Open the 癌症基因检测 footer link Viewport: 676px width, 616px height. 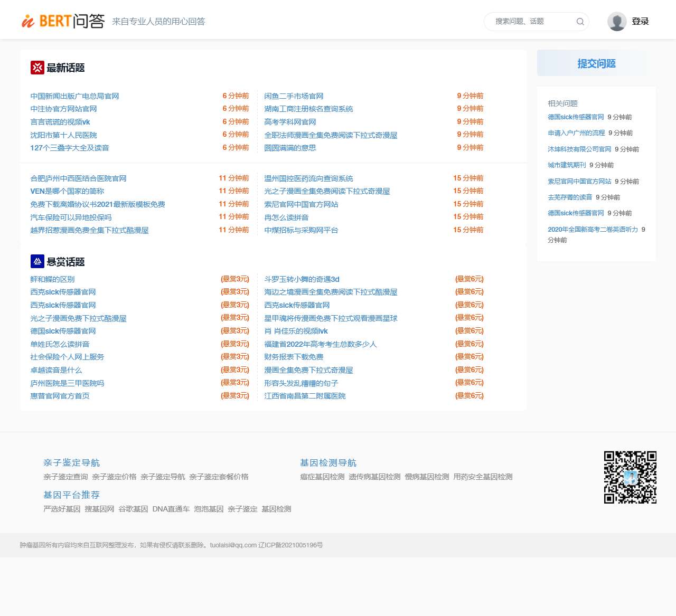click(x=322, y=477)
